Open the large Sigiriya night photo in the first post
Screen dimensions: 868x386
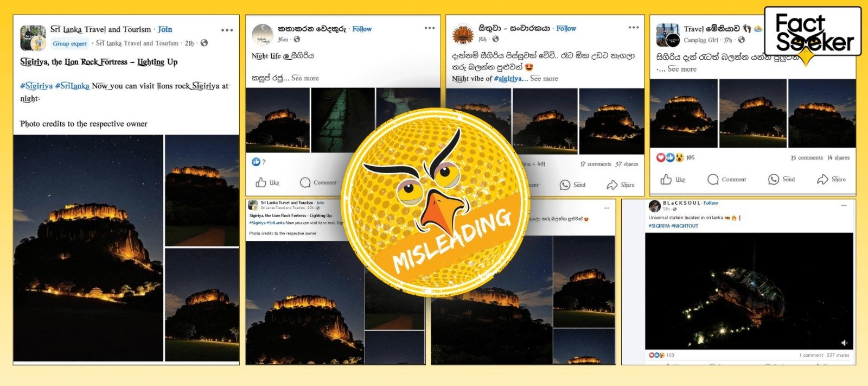click(x=88, y=248)
